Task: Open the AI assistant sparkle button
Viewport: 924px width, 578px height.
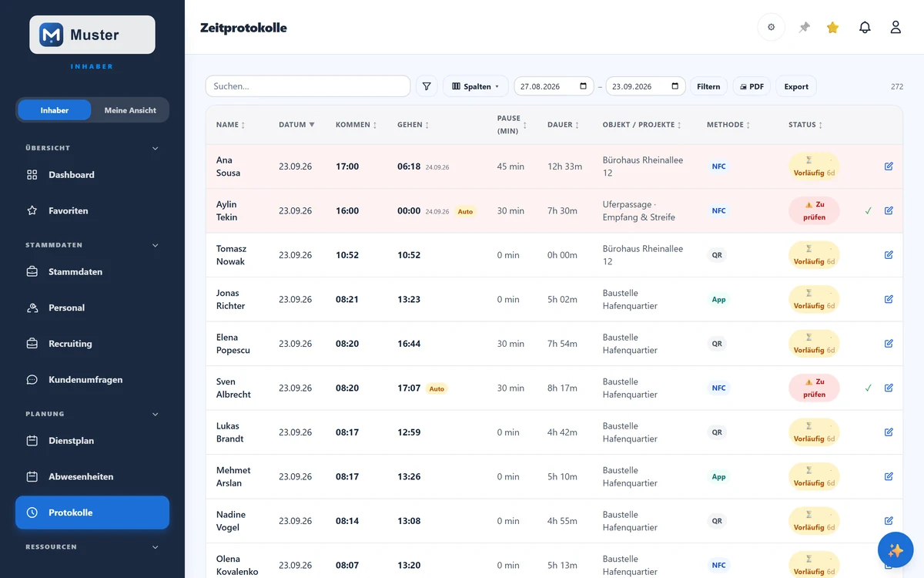Action: [x=896, y=549]
